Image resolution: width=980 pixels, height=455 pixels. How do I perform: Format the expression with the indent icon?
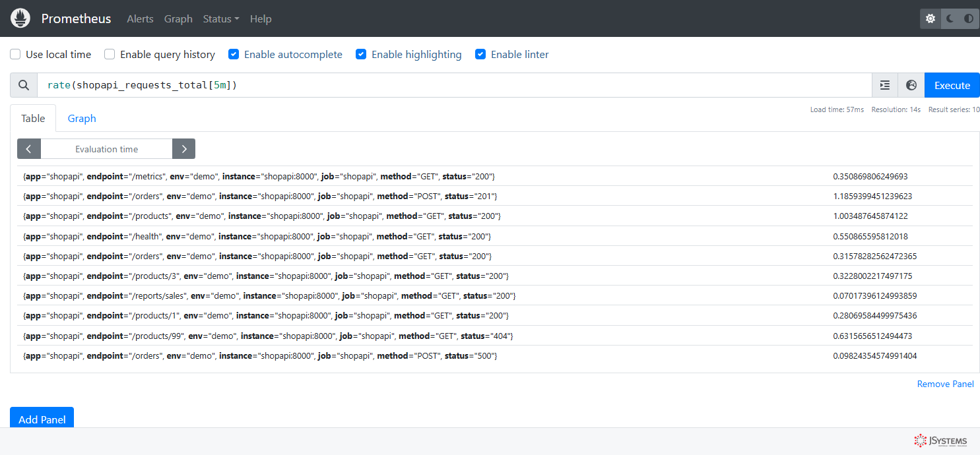tap(885, 85)
